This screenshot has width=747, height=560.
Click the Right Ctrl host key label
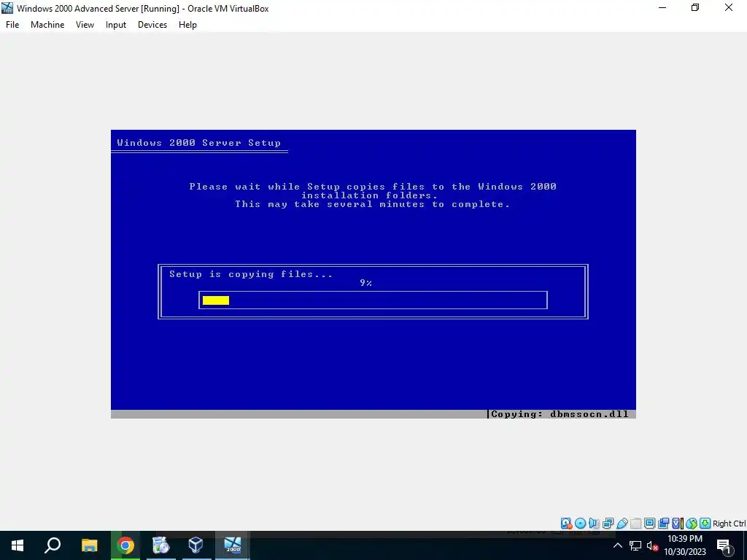tap(729, 524)
